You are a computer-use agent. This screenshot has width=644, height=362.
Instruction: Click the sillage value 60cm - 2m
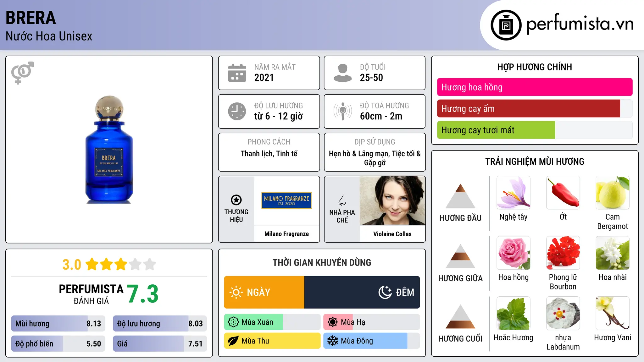(381, 116)
